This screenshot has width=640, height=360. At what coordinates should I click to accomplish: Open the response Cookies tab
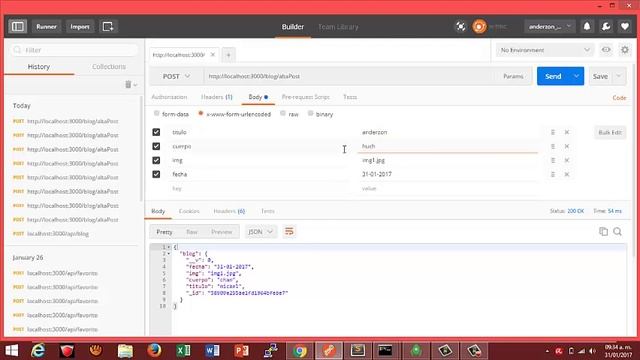click(x=189, y=211)
